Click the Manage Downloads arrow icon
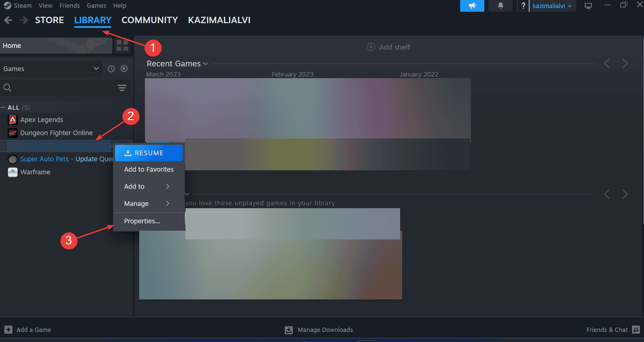Viewport: 644px width, 342px height. pyautogui.click(x=288, y=330)
